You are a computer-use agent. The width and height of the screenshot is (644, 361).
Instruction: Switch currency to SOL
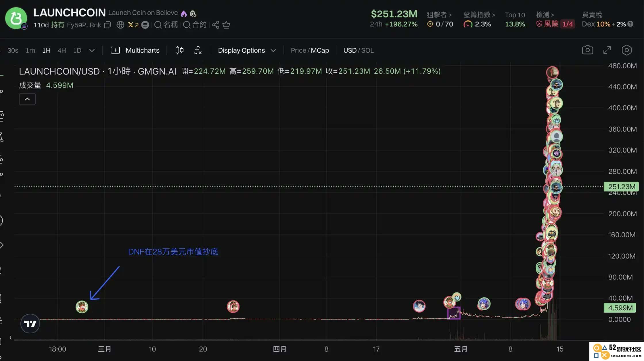tap(367, 50)
